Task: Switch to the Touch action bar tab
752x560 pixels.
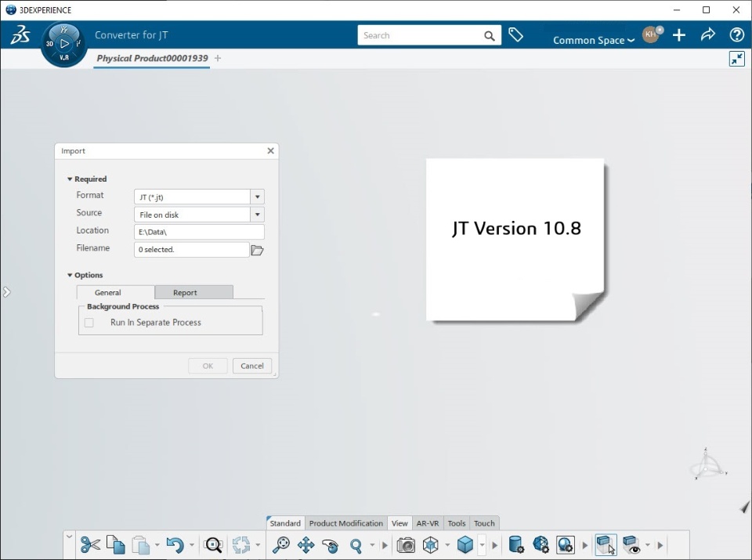Action: point(484,523)
